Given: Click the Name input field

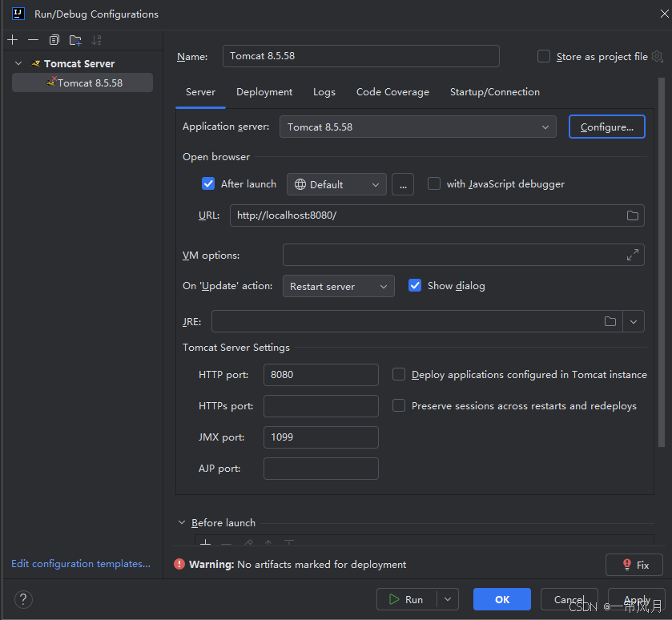Looking at the screenshot, I should pos(361,56).
